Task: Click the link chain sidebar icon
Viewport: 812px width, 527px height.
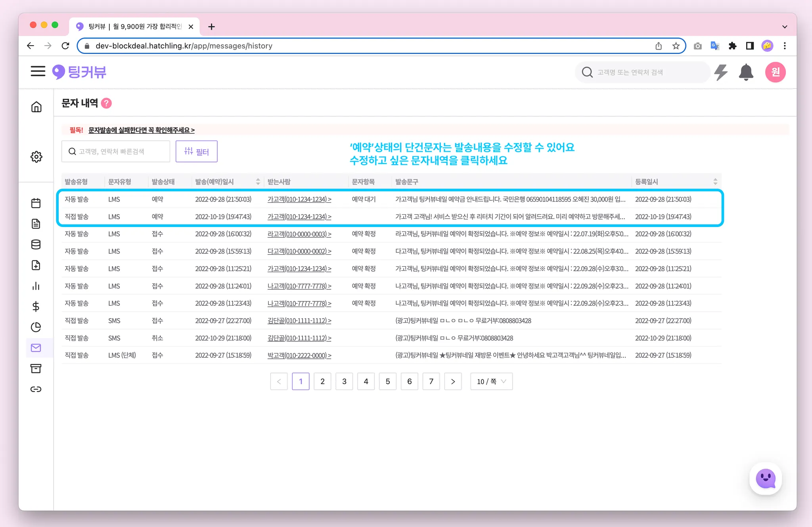Action: [36, 389]
